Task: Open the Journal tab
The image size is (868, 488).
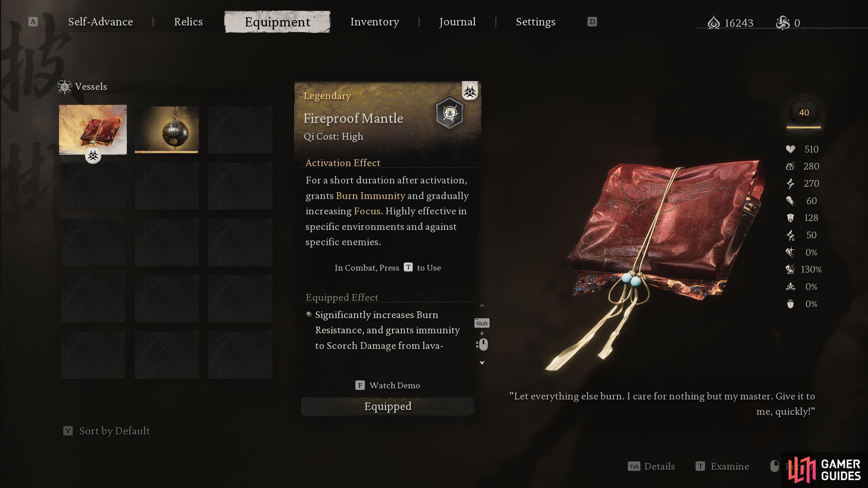Action: [x=457, y=22]
